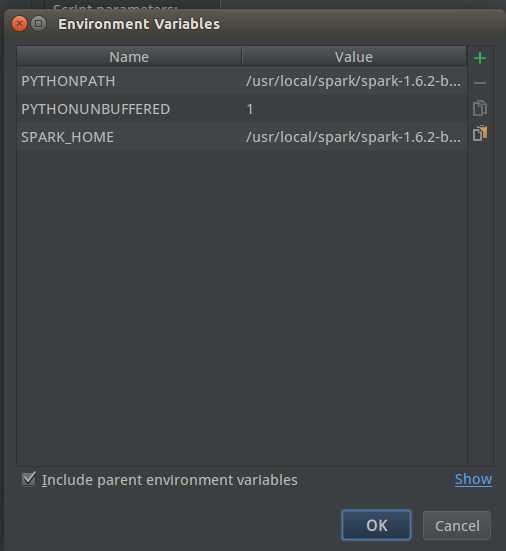Edit the PYTHONPATH value cell

click(354, 81)
